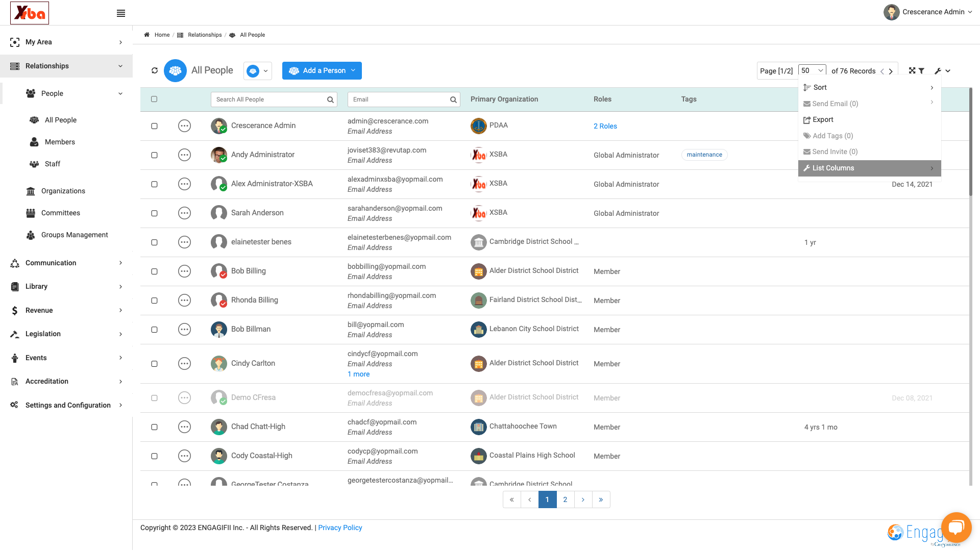Open the 50 records-per-page dropdown
The width and height of the screenshot is (980, 551).
[x=812, y=70]
